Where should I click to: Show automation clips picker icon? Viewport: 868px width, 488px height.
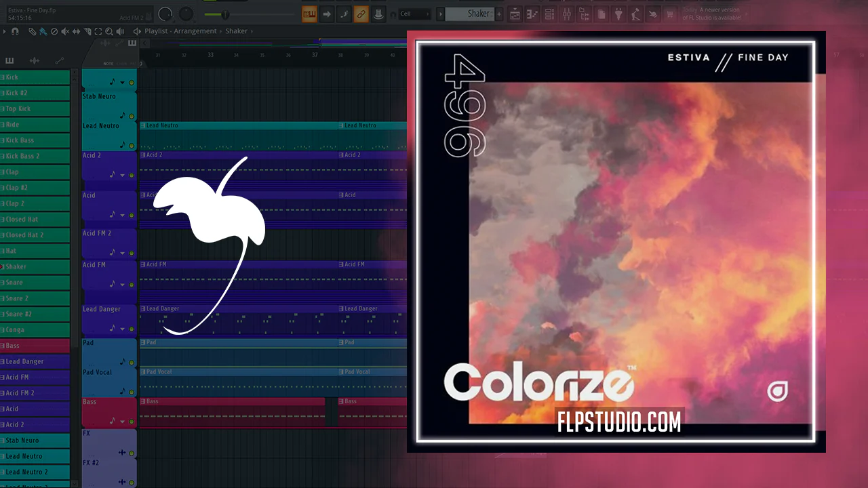coord(59,60)
